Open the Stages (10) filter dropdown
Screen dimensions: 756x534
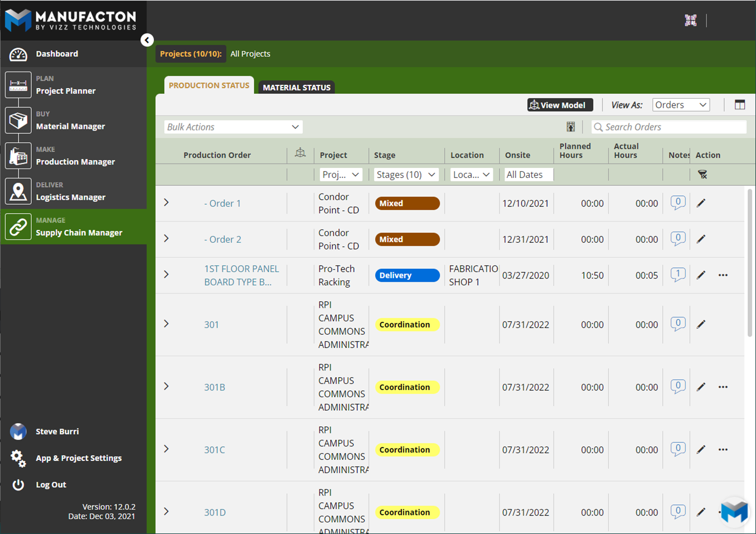point(405,175)
